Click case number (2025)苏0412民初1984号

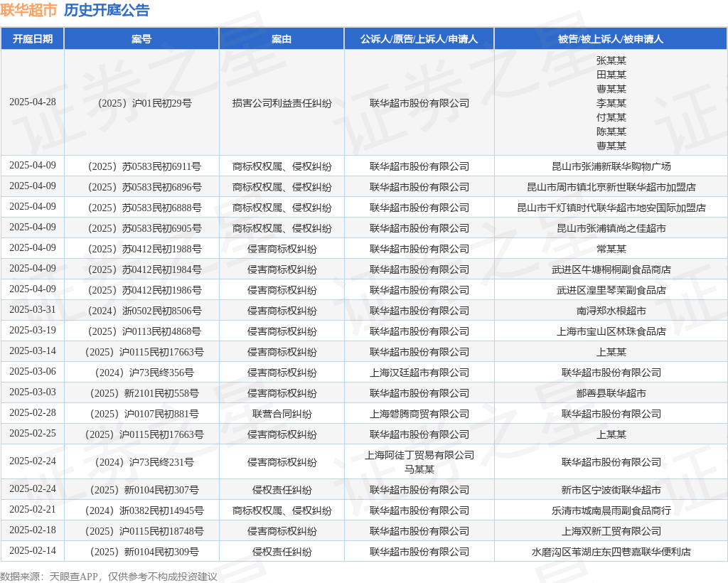pyautogui.click(x=144, y=269)
